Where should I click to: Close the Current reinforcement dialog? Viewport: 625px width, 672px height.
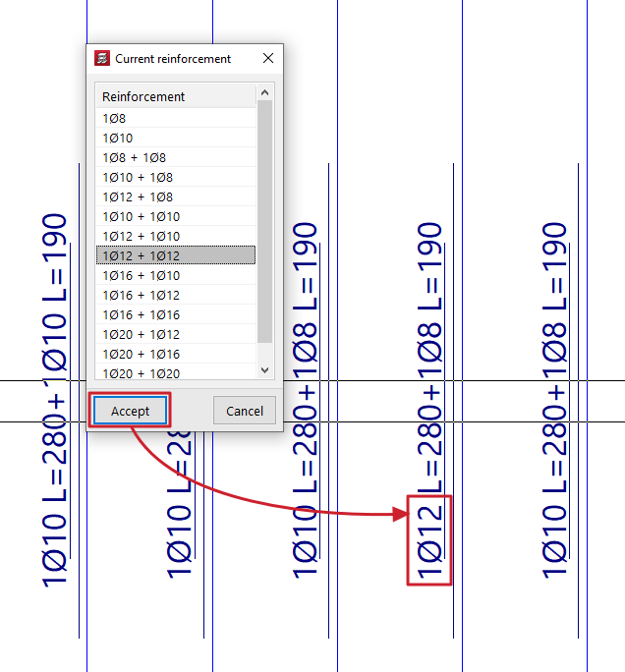[268, 58]
